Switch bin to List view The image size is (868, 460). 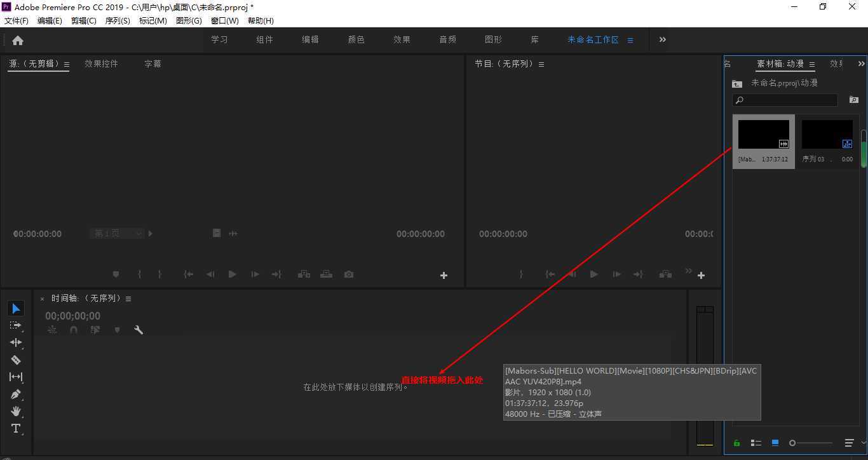(756, 443)
